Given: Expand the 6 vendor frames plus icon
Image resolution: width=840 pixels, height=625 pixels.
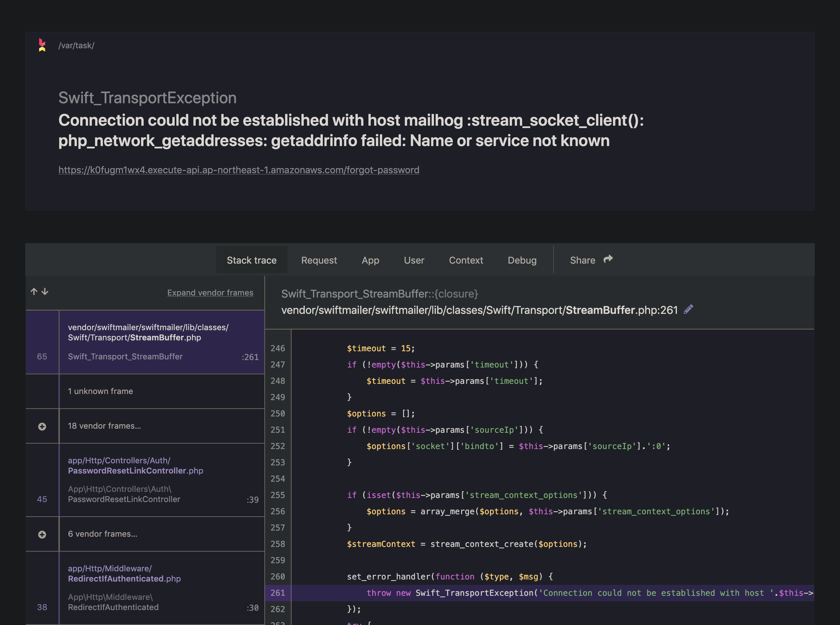Looking at the screenshot, I should (x=42, y=534).
